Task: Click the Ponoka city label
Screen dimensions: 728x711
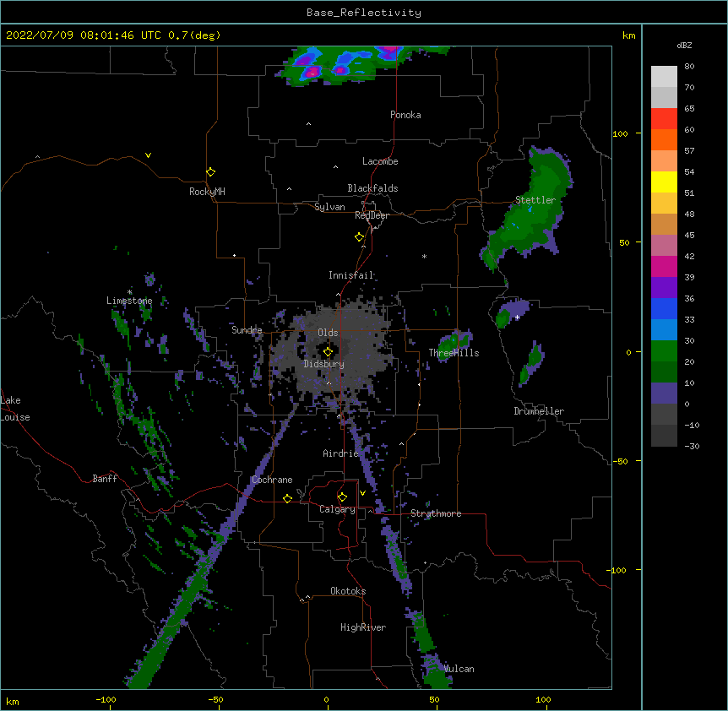Action: (x=405, y=115)
